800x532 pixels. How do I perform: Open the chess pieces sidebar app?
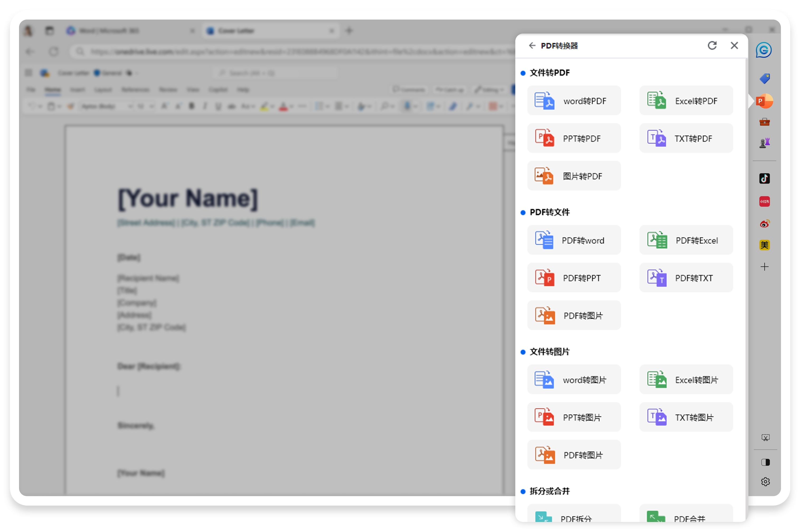[764, 143]
